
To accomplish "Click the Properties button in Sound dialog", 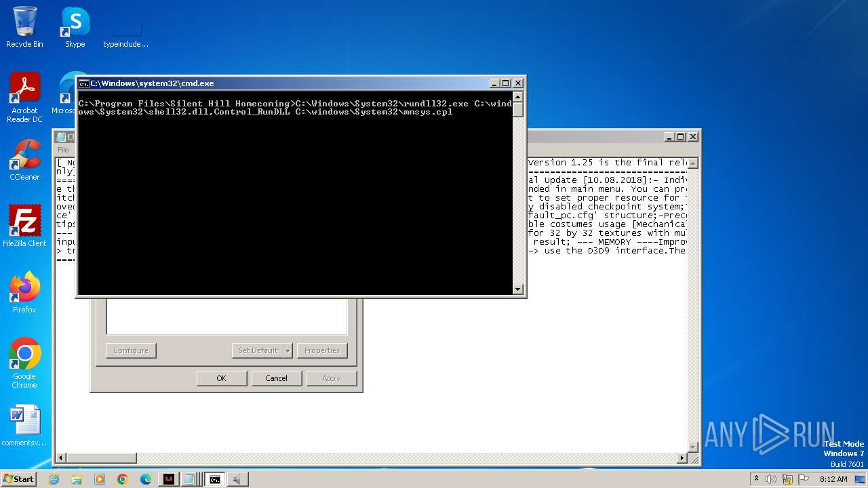I will click(x=321, y=350).
